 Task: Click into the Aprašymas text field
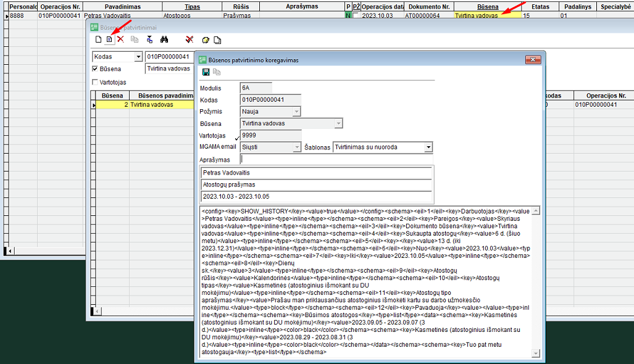point(336,159)
